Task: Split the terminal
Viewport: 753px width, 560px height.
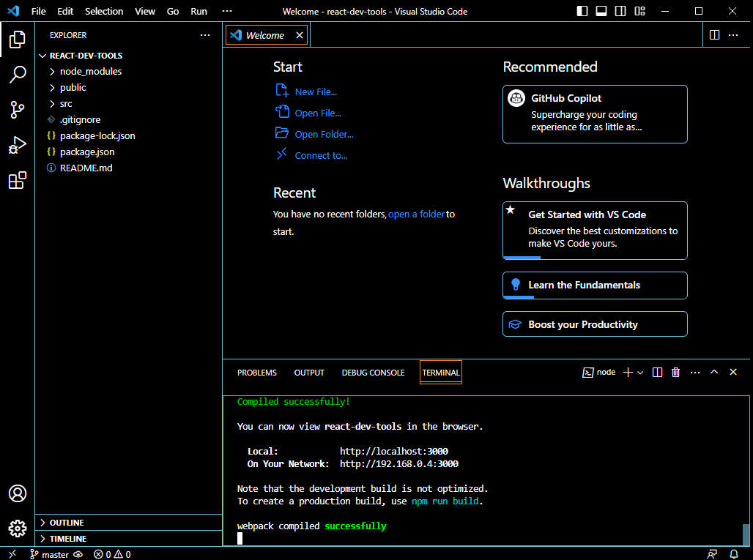Action: click(x=658, y=373)
